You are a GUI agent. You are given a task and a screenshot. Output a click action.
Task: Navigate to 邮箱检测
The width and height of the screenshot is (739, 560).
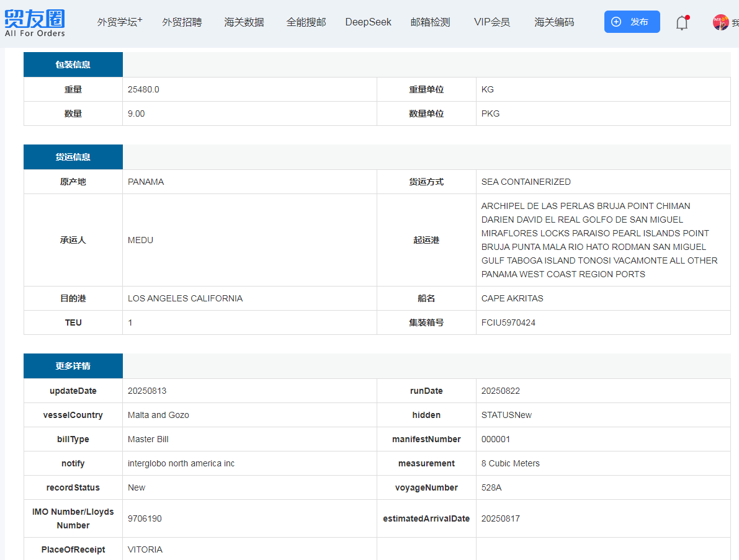tap(430, 22)
